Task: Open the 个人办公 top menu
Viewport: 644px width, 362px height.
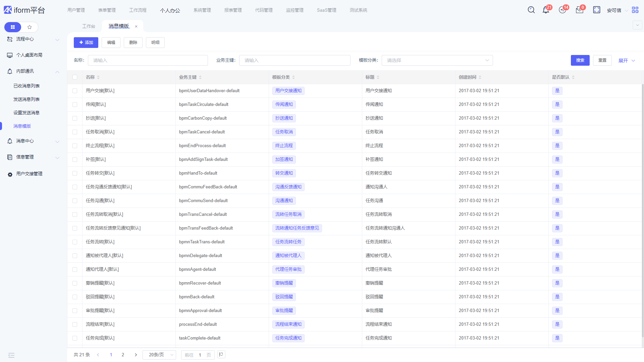Action: pos(170,10)
